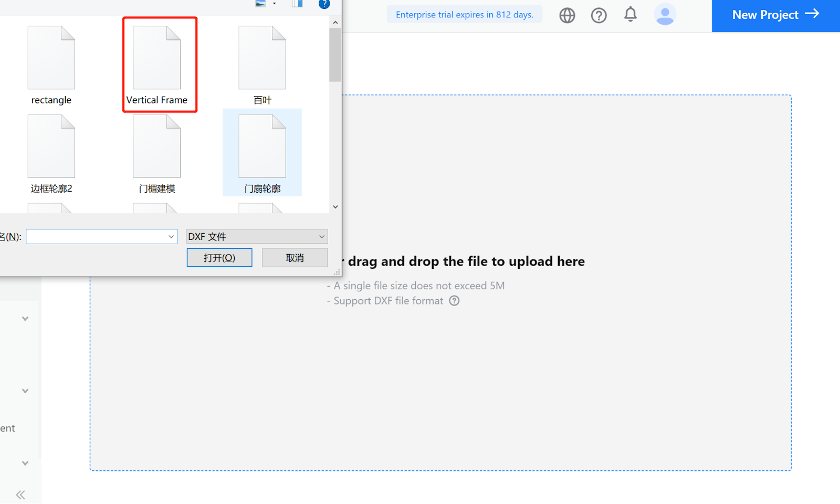The width and height of the screenshot is (840, 504).
Task: Select the Vertical Frame file
Action: click(157, 65)
